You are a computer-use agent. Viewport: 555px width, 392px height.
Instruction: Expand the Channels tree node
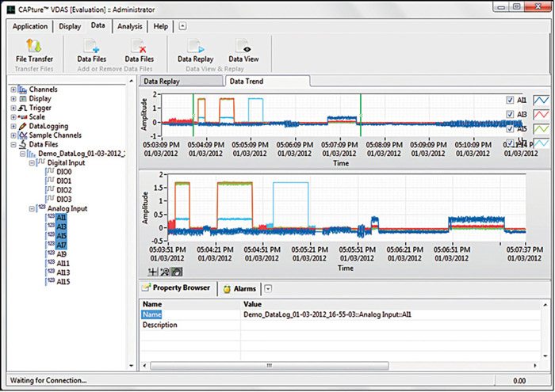point(13,89)
